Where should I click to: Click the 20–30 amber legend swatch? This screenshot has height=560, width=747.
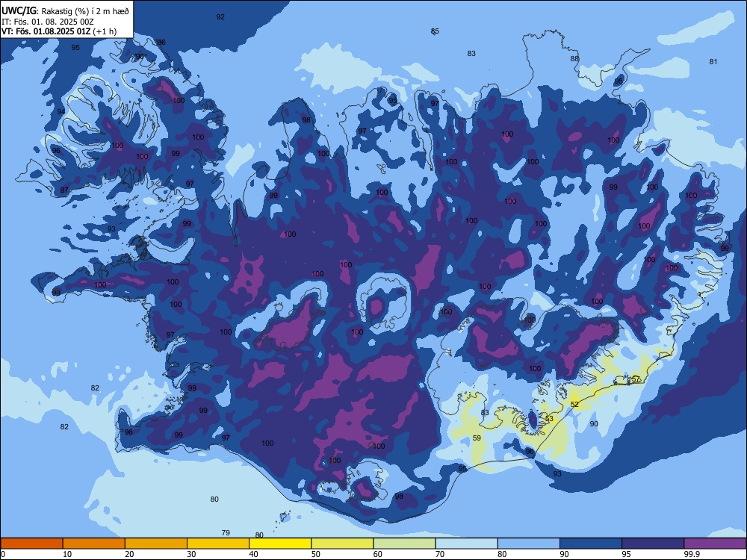(156, 544)
